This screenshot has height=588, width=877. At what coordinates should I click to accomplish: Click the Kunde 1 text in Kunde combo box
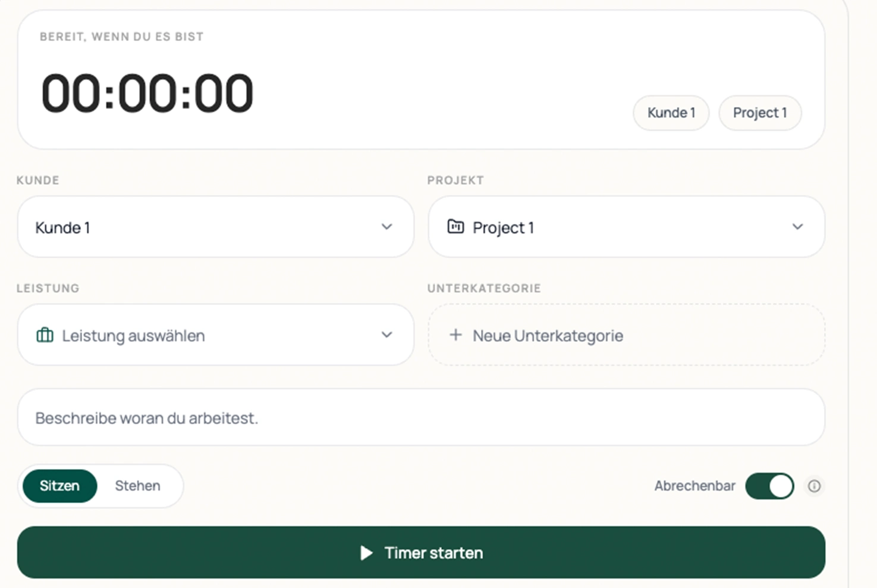(x=62, y=228)
